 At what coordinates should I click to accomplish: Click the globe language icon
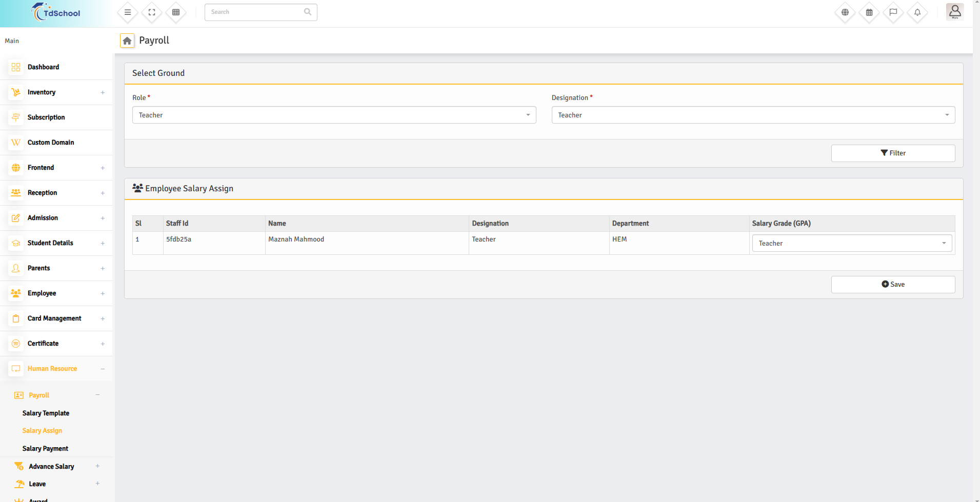pyautogui.click(x=845, y=12)
